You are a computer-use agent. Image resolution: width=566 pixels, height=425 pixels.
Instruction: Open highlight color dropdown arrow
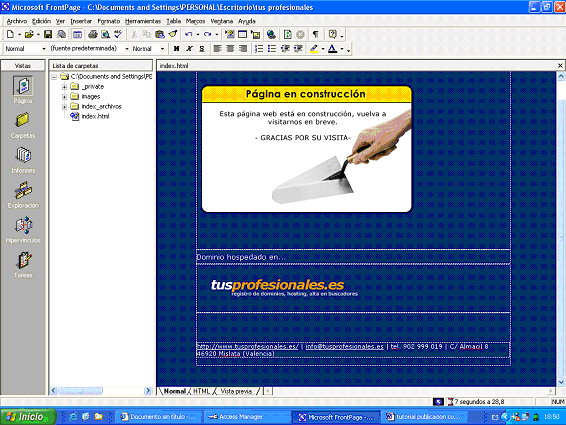click(x=323, y=48)
